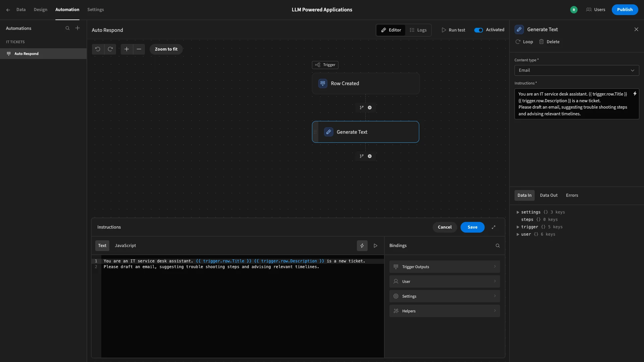Undo the last automation change
This screenshot has height=362, width=644.
(x=98, y=49)
